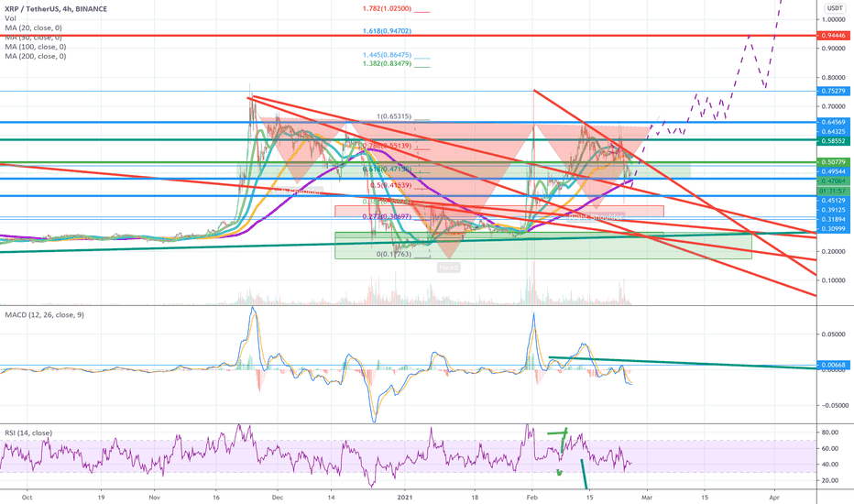Select Fibonacci label 1.618(0.94702)

tap(388, 31)
